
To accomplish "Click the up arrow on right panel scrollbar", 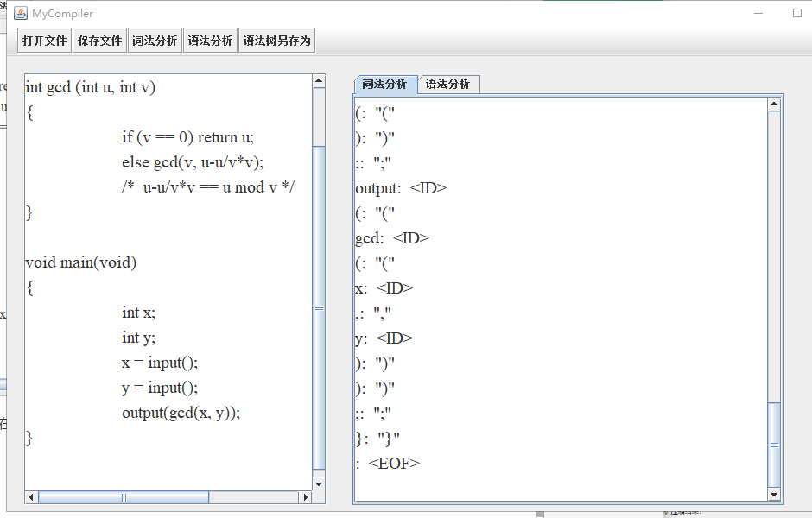I will point(774,104).
